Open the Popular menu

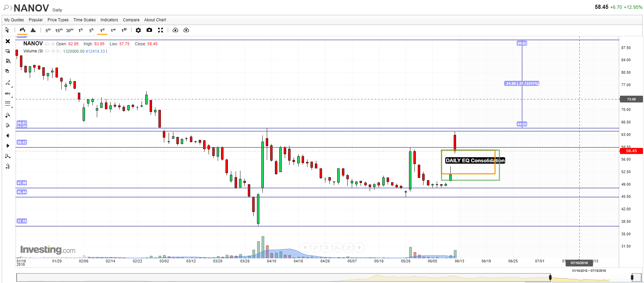click(x=36, y=20)
